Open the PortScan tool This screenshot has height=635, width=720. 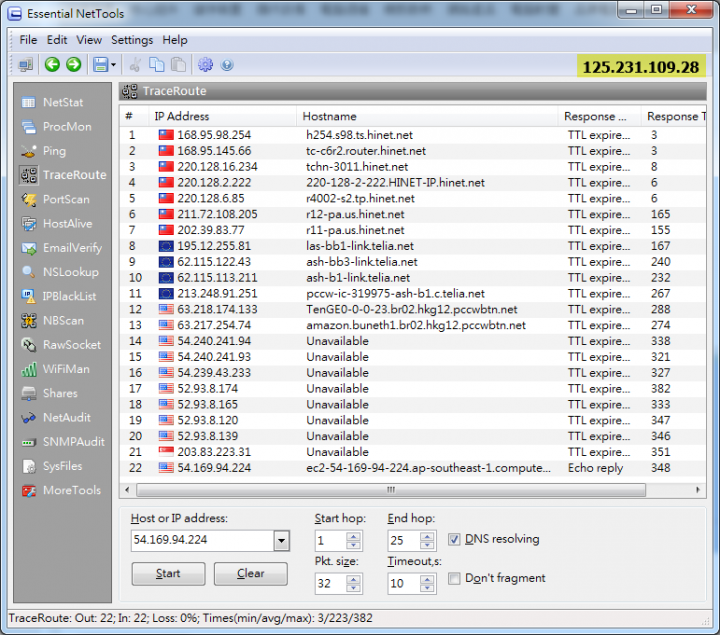coord(55,199)
